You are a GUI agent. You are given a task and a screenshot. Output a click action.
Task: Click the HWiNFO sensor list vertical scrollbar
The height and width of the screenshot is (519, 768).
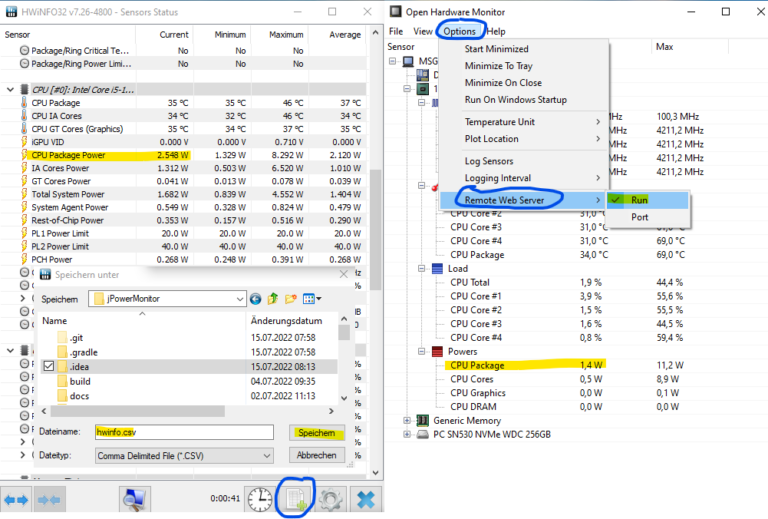coord(375,230)
